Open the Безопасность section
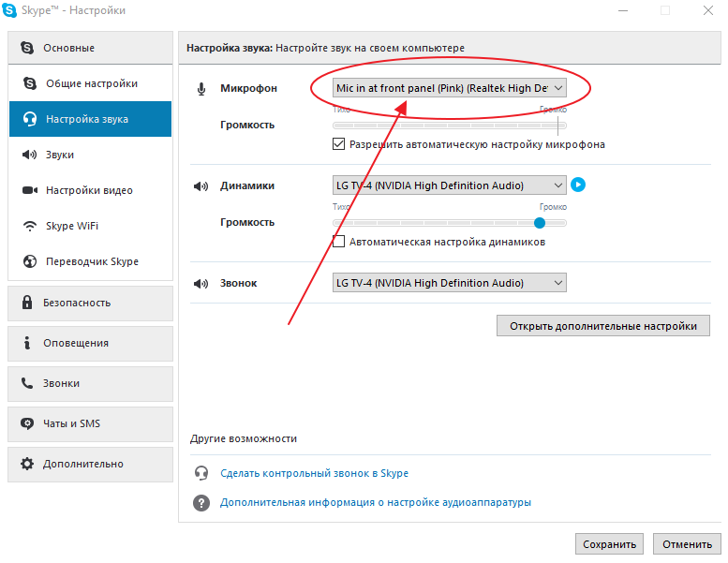The width and height of the screenshot is (728, 563). 90,303
